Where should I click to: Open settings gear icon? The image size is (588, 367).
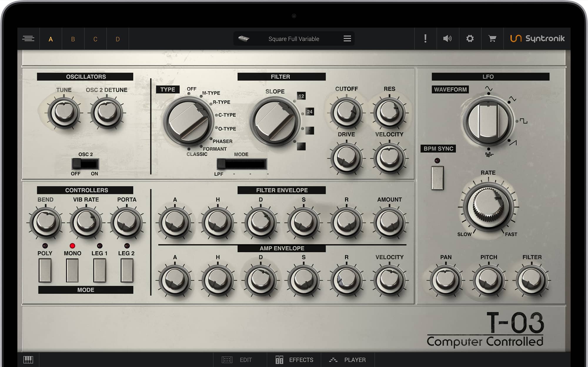pyautogui.click(x=470, y=38)
